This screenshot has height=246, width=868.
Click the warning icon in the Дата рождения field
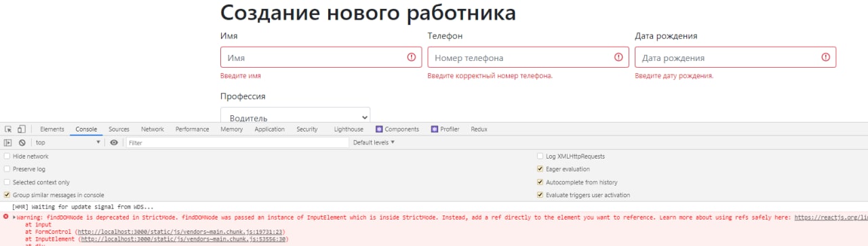826,58
